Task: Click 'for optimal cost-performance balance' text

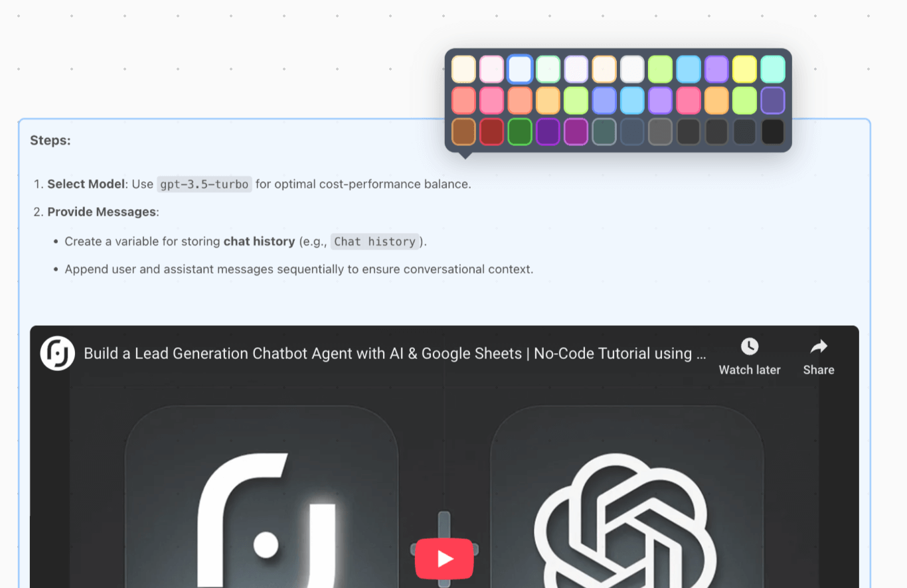Action: coord(363,184)
